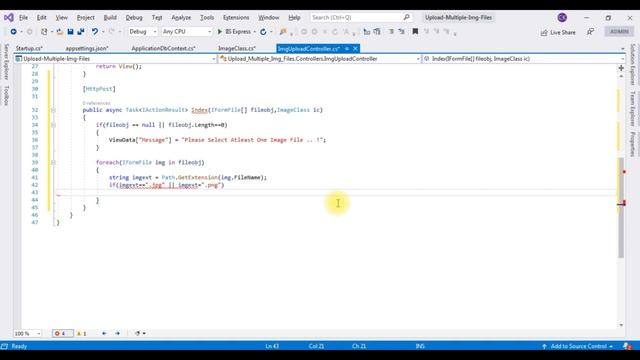Click the user account avatar icon

click(562, 18)
